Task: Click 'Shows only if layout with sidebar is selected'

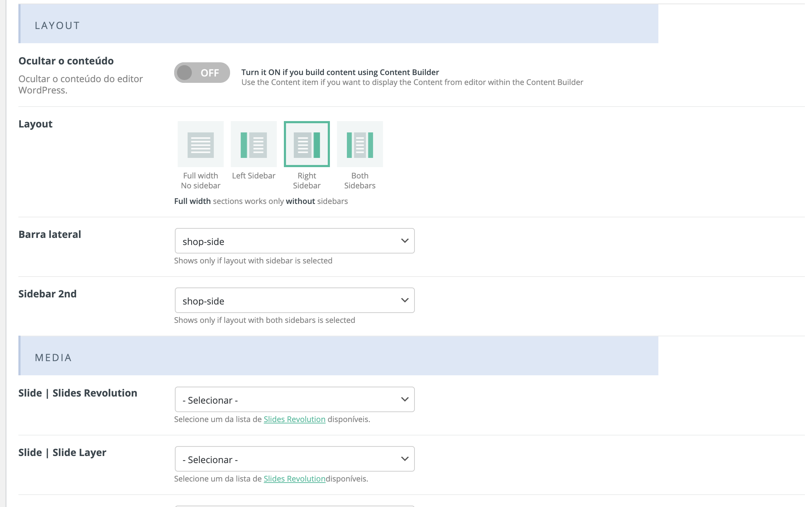Action: click(x=253, y=261)
